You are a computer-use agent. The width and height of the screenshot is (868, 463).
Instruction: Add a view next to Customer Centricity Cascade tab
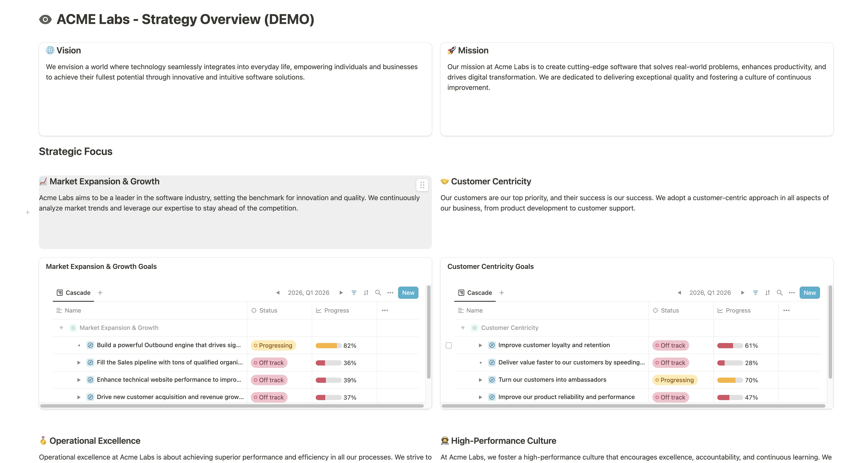pyautogui.click(x=501, y=293)
